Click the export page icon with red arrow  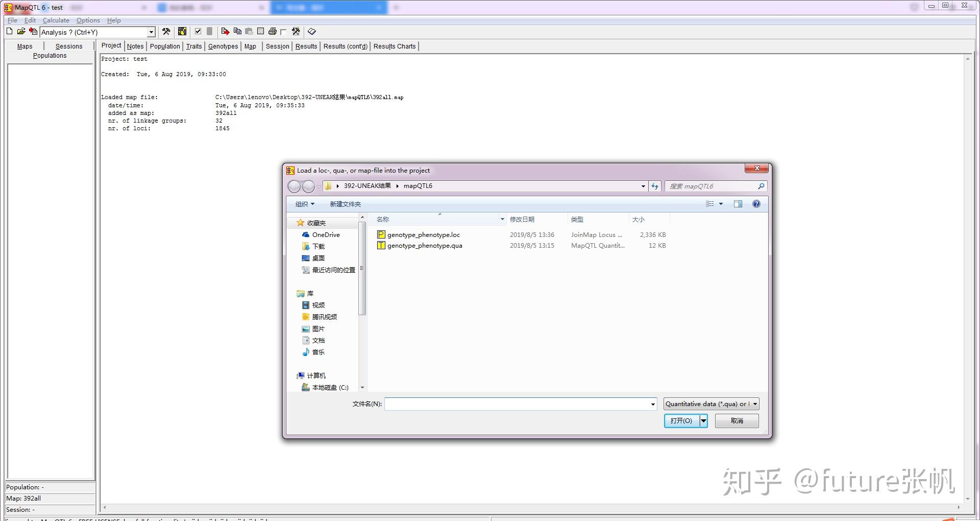click(x=225, y=32)
